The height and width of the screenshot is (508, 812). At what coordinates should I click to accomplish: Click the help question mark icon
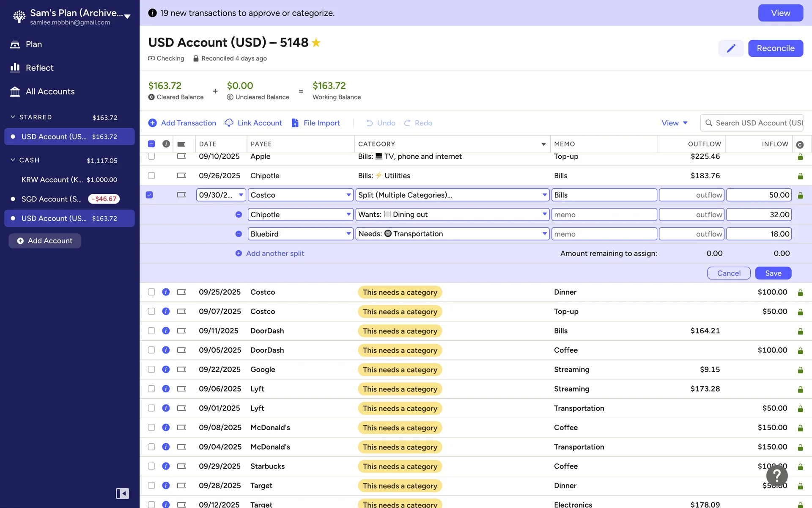click(777, 475)
